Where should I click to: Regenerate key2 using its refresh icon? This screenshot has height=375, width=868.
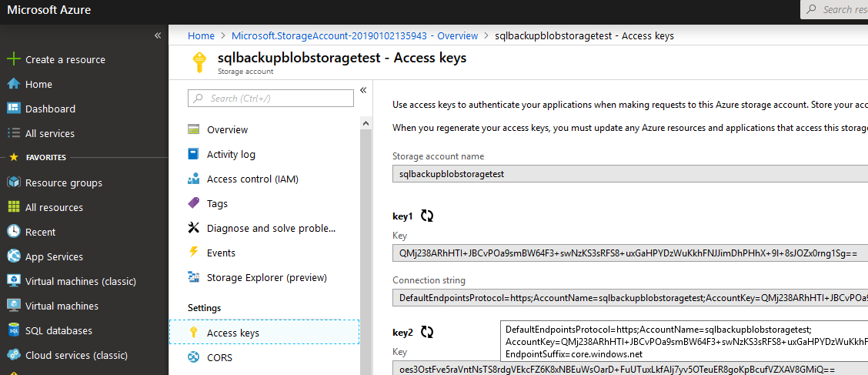(428, 333)
